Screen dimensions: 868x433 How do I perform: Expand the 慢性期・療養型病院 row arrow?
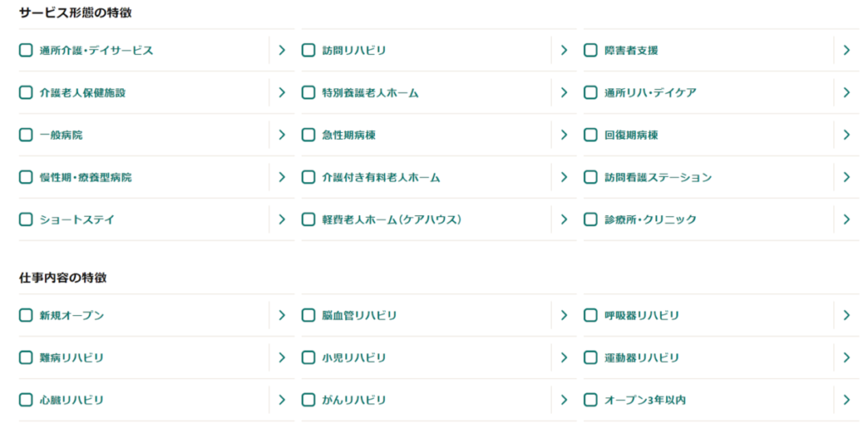coord(282,177)
